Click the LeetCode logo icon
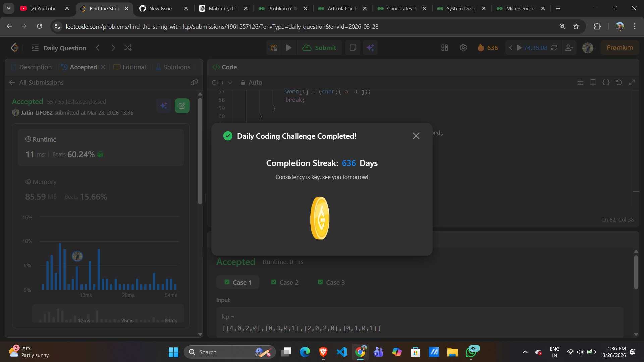Viewport: 644px width, 362px height. point(14,48)
